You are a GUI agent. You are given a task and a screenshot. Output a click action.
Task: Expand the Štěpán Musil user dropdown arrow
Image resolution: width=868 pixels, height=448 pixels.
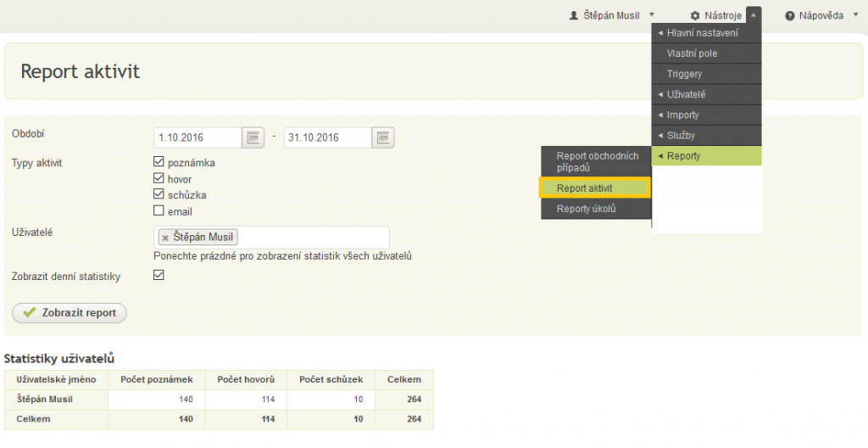tap(652, 15)
